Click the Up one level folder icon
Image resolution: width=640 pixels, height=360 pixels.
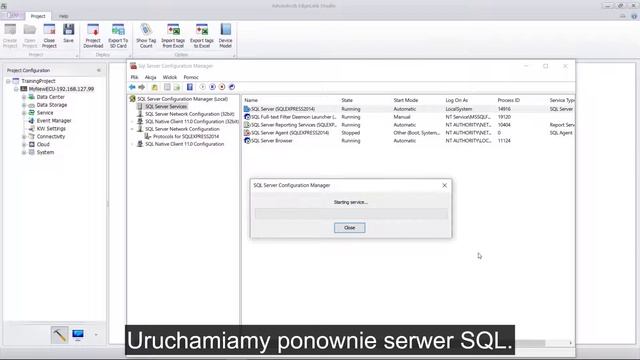point(155,87)
